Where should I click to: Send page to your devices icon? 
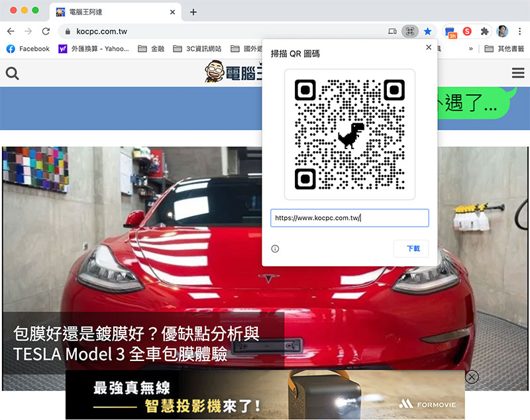(x=392, y=31)
